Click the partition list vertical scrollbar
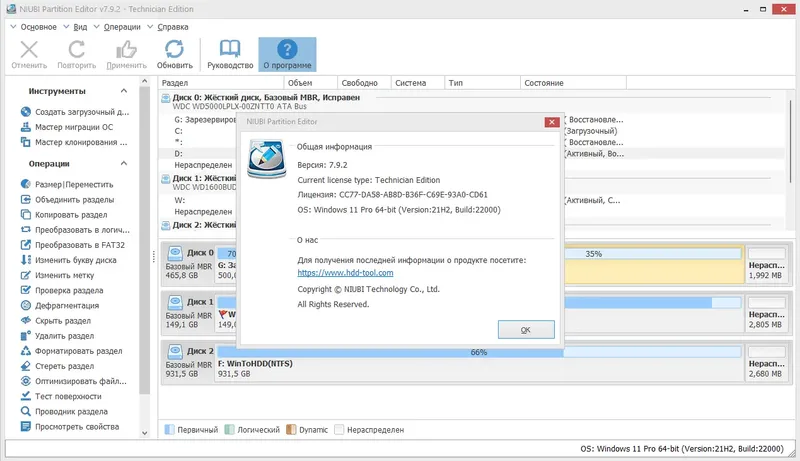The height and width of the screenshot is (461, 800). (790, 143)
